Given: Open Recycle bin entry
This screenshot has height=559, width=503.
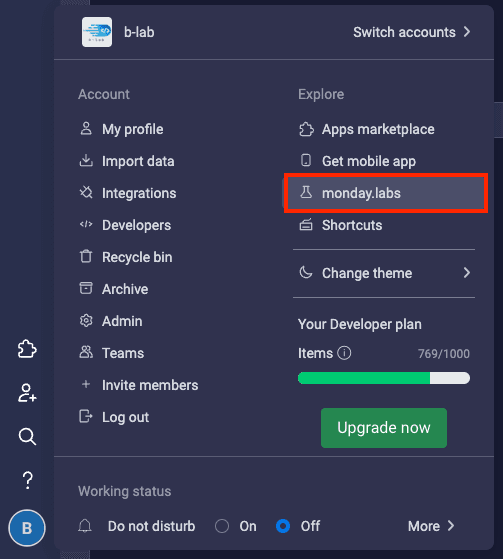Looking at the screenshot, I should pos(137,257).
